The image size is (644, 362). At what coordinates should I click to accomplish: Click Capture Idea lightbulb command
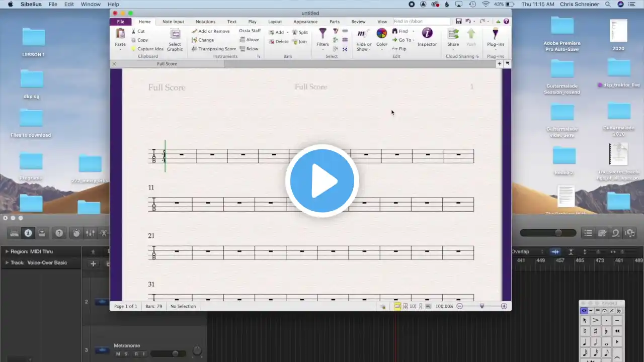pos(147,49)
